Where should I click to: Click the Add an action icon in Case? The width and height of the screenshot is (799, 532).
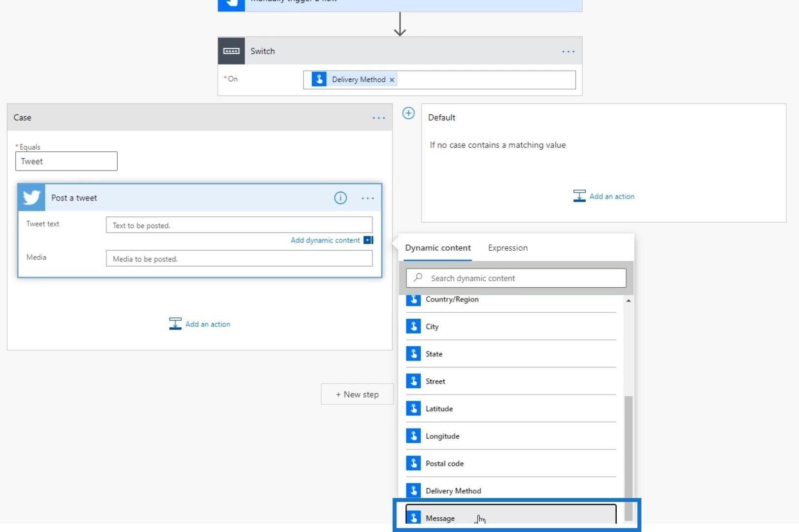click(175, 324)
